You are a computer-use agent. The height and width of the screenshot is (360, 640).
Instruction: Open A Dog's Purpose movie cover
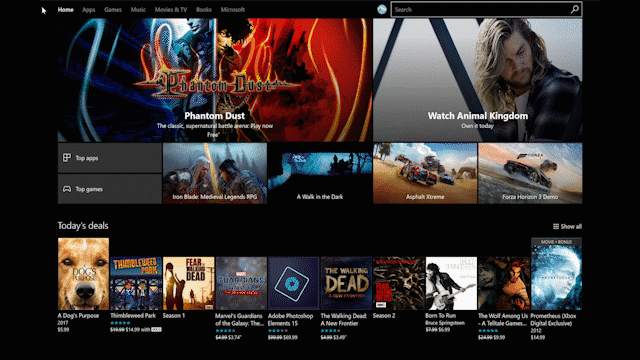[x=83, y=274]
